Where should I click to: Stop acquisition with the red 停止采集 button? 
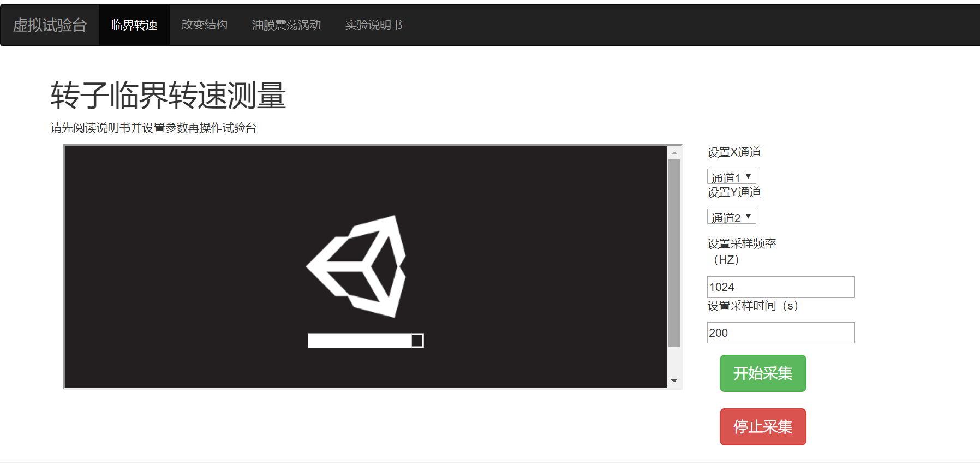(x=763, y=427)
